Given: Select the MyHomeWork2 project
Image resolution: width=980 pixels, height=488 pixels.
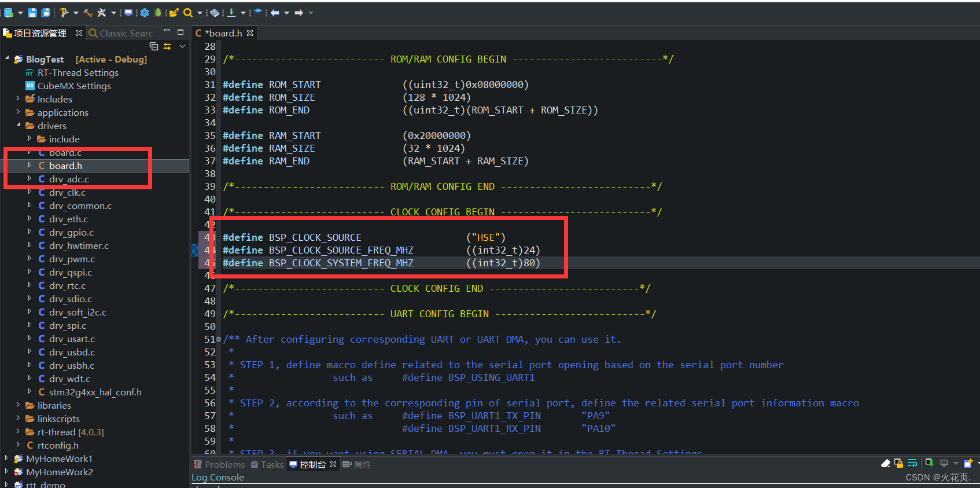Looking at the screenshot, I should pos(59,472).
